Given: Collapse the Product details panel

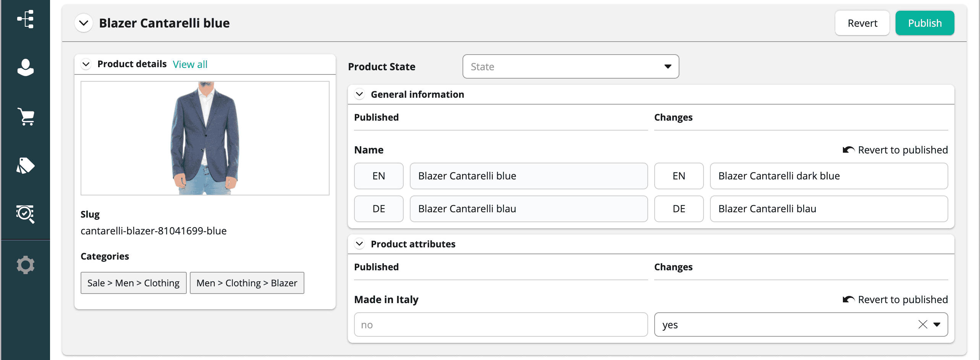Looking at the screenshot, I should (86, 64).
